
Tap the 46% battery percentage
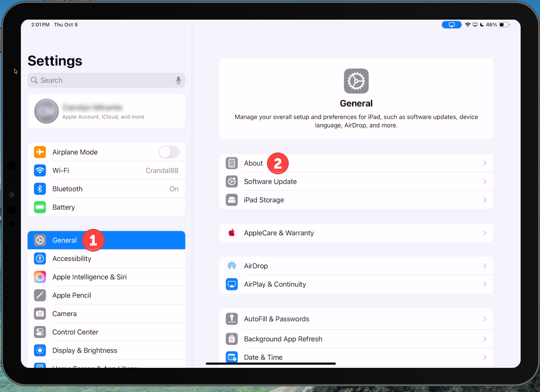(x=492, y=25)
